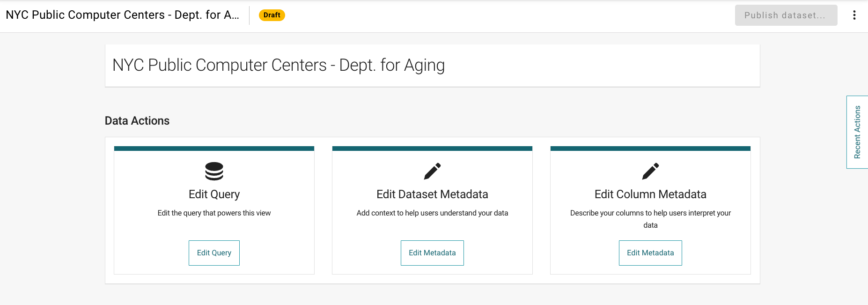The image size is (868, 305).
Task: Click 'Edit the query that powers this view' text
Action: (x=214, y=213)
